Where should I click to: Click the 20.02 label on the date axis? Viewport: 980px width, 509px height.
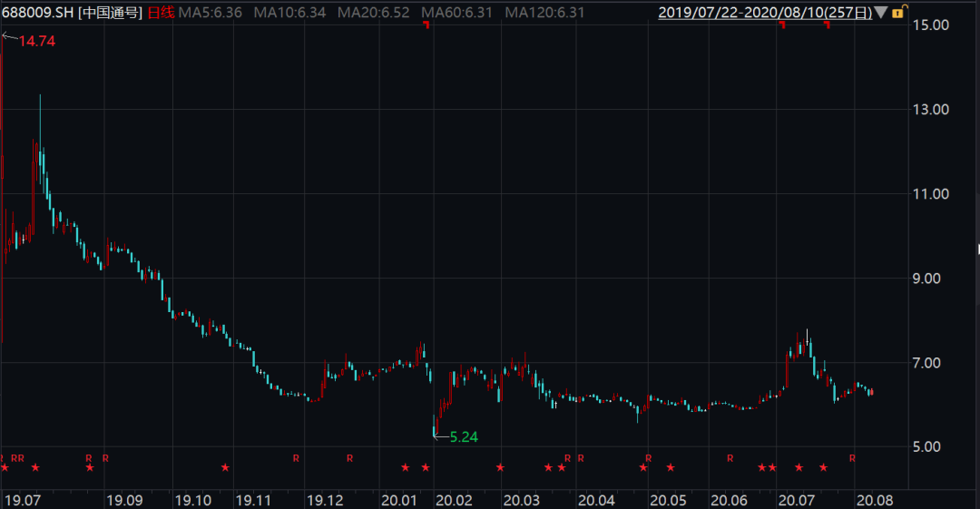[454, 500]
